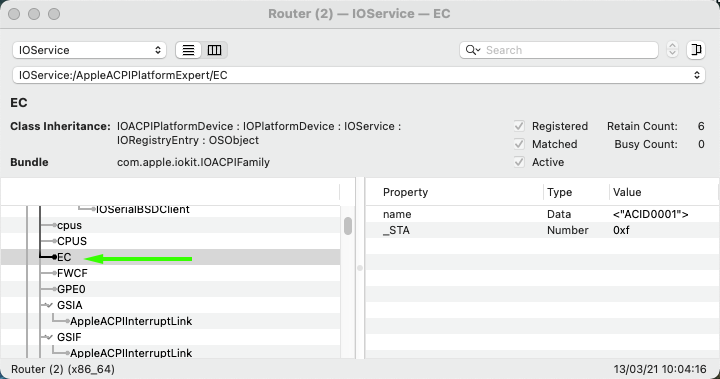
Task: Toggle the Registered checkbox
Action: pos(519,126)
